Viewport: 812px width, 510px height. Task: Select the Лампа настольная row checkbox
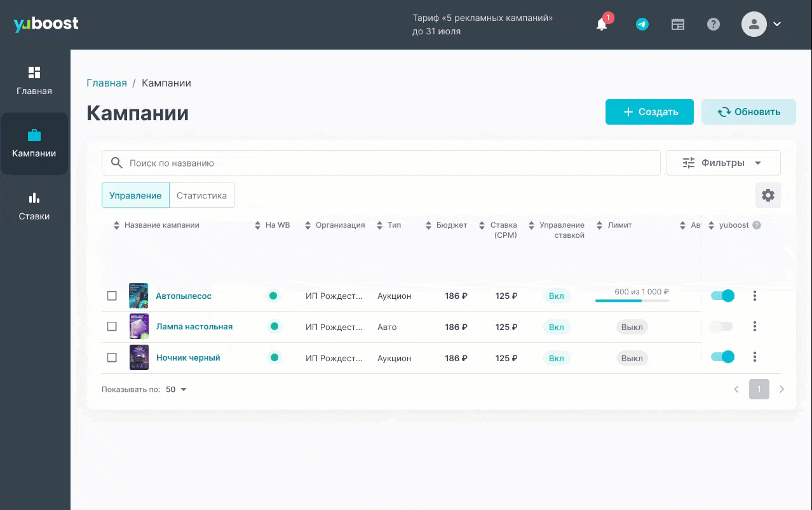[x=112, y=326]
